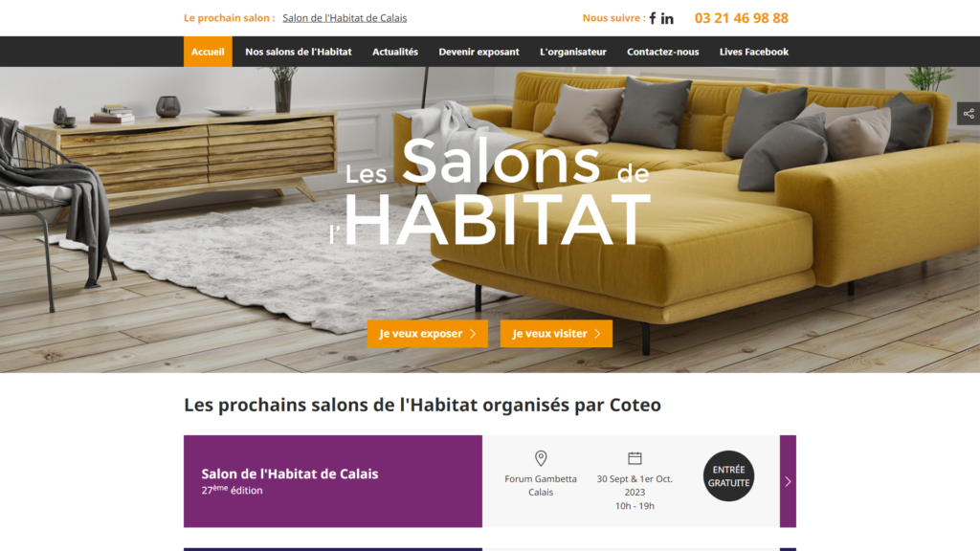Click the arrow on the purple Calais strip
This screenshot has width=980, height=551.
coord(789,482)
